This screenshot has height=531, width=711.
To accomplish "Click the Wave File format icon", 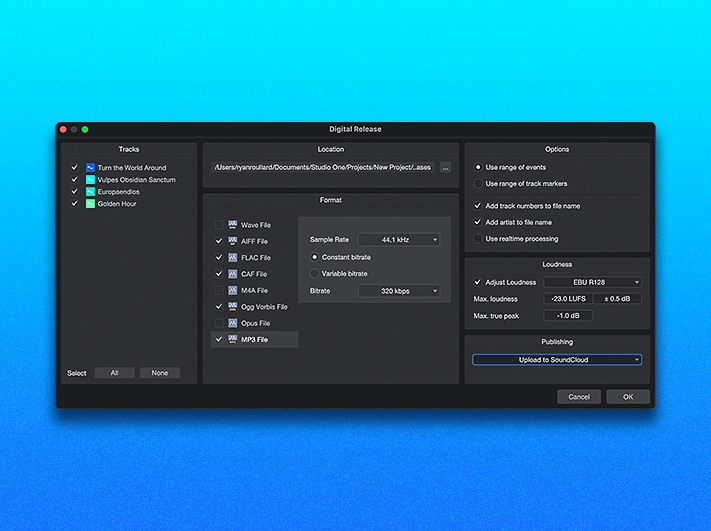I will point(233,224).
